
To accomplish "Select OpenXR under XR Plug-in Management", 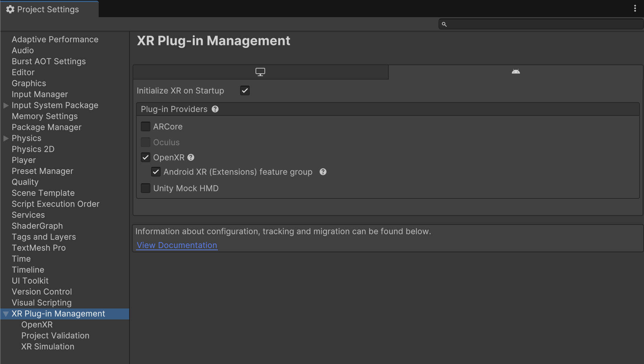I will click(x=37, y=325).
